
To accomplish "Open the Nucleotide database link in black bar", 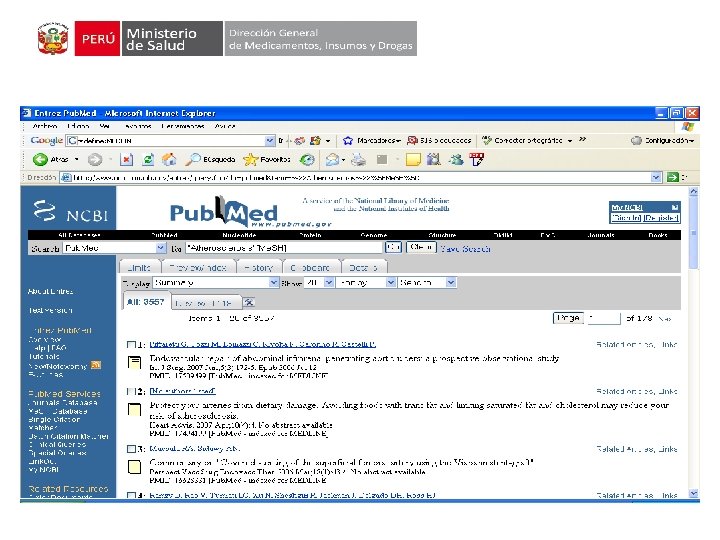I will pos(239,235).
